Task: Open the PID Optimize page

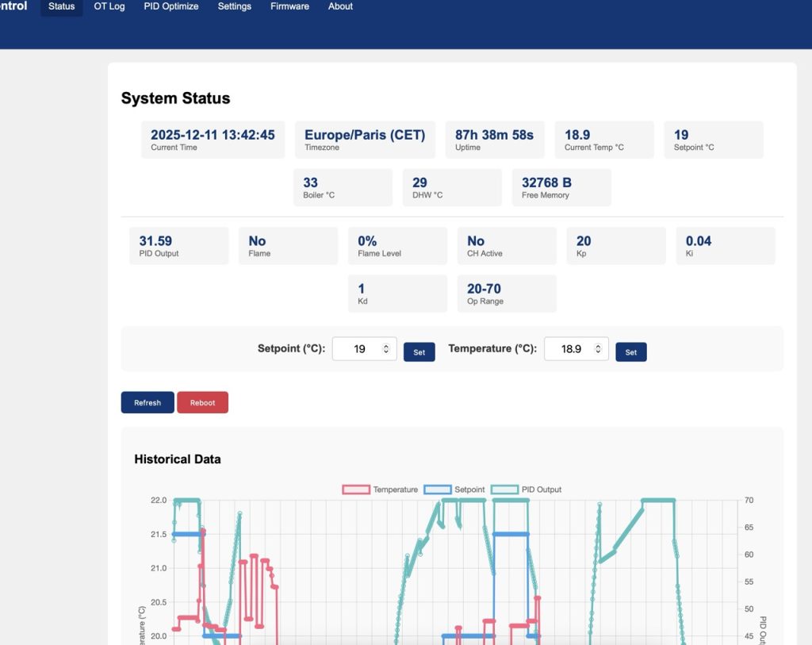Action: pyautogui.click(x=171, y=6)
